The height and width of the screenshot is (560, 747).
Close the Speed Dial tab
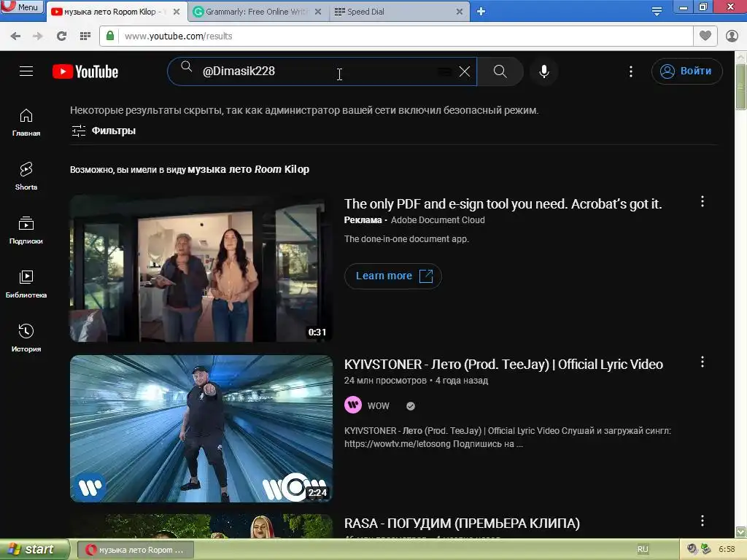[x=460, y=12]
